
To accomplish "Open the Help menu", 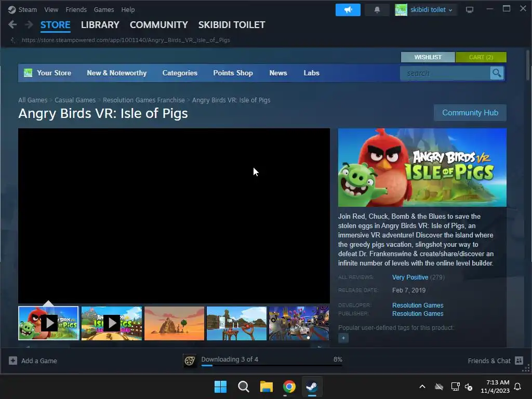I will click(x=128, y=10).
